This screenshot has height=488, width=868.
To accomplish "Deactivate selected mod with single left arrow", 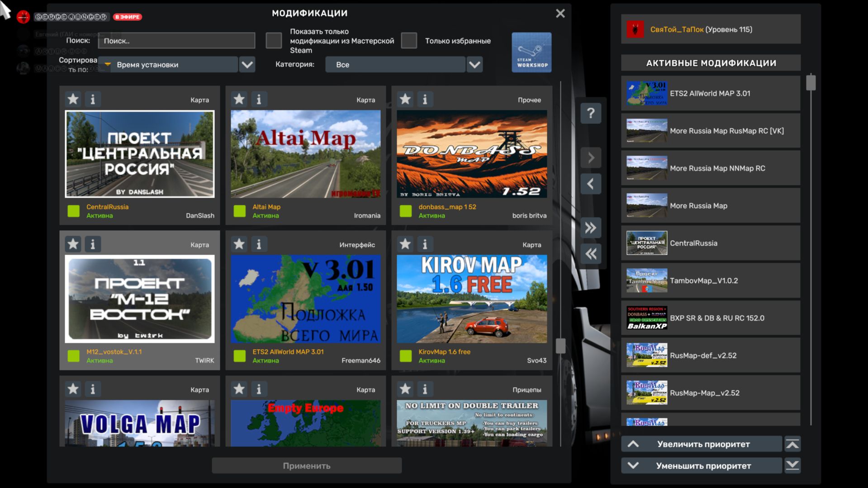I will click(x=591, y=184).
